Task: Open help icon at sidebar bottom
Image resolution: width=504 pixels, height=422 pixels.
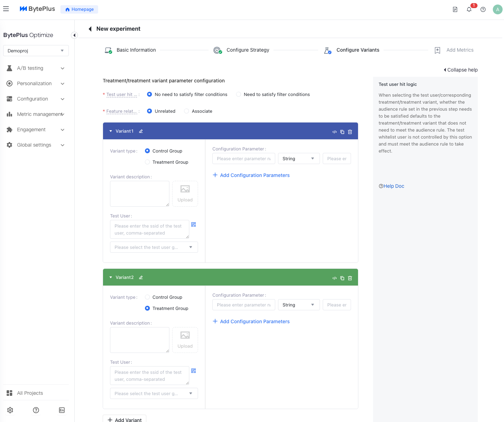Action: point(36,410)
